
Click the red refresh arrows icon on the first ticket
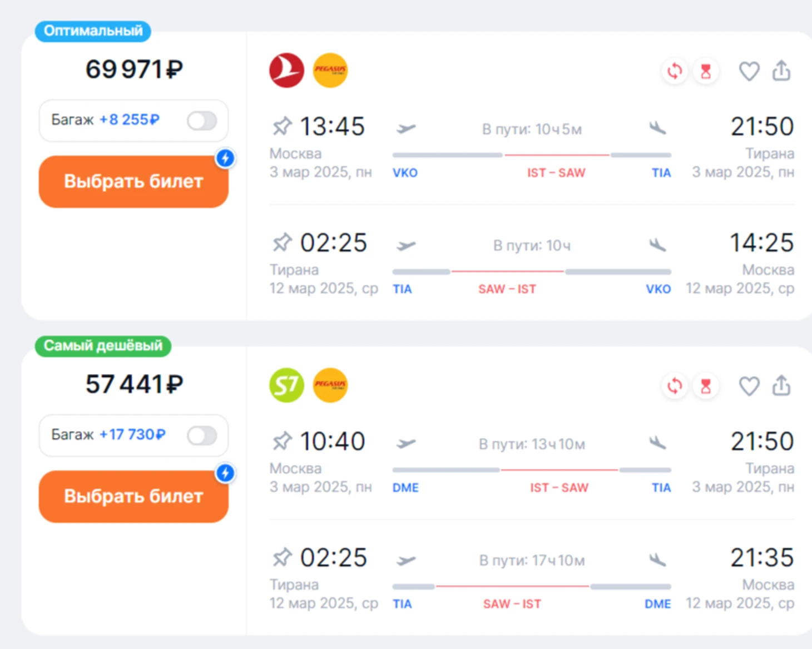coord(675,71)
